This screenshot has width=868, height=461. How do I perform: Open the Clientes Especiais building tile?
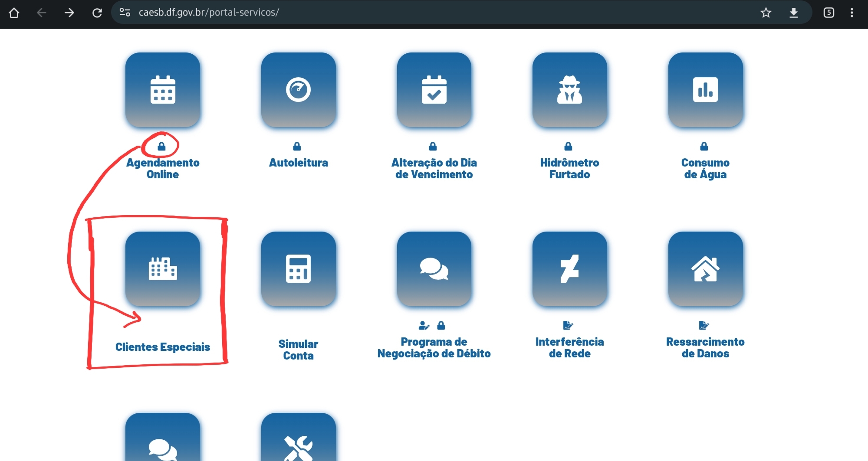163,269
